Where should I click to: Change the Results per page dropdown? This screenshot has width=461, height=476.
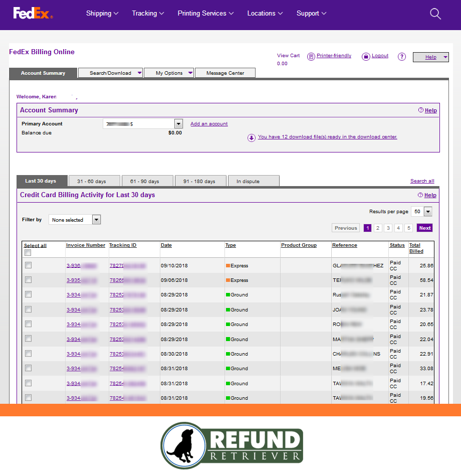click(x=428, y=211)
